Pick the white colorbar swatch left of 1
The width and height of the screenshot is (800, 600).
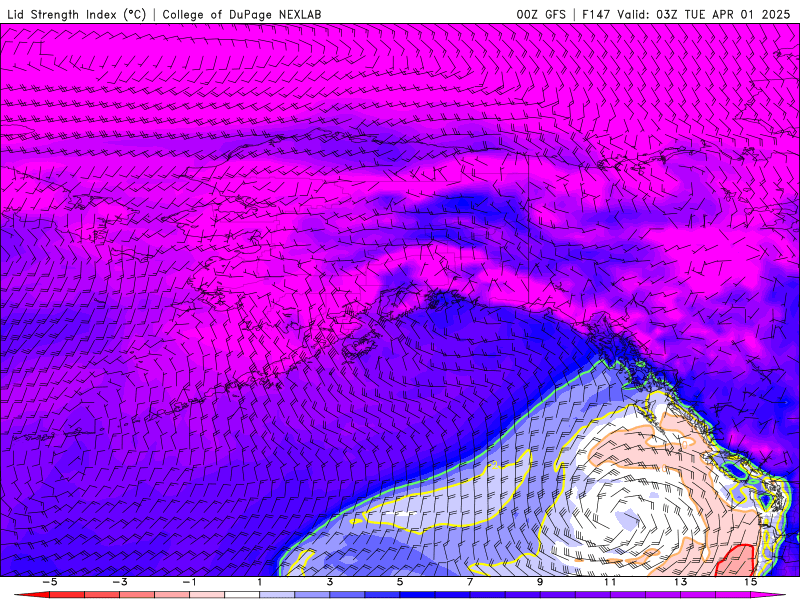(242, 595)
